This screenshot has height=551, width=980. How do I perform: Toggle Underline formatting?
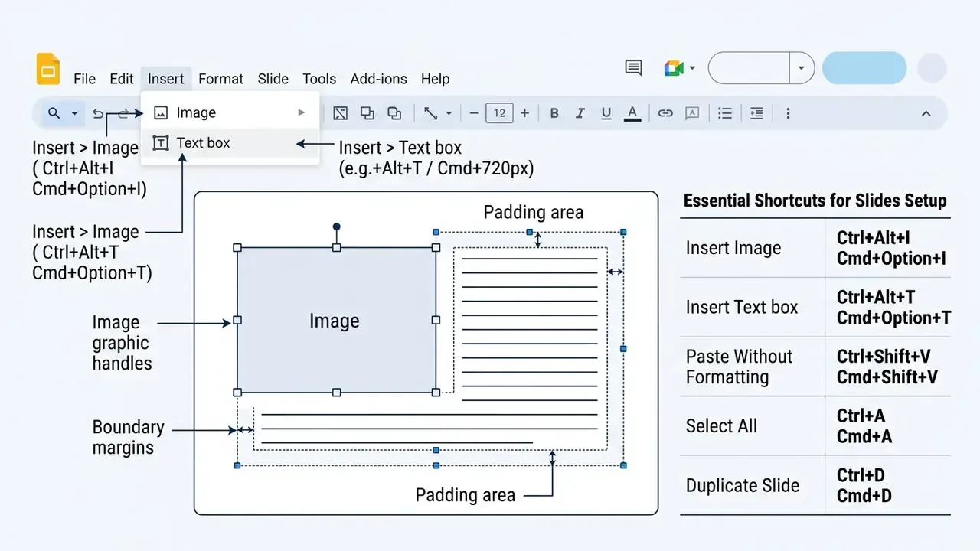click(606, 113)
